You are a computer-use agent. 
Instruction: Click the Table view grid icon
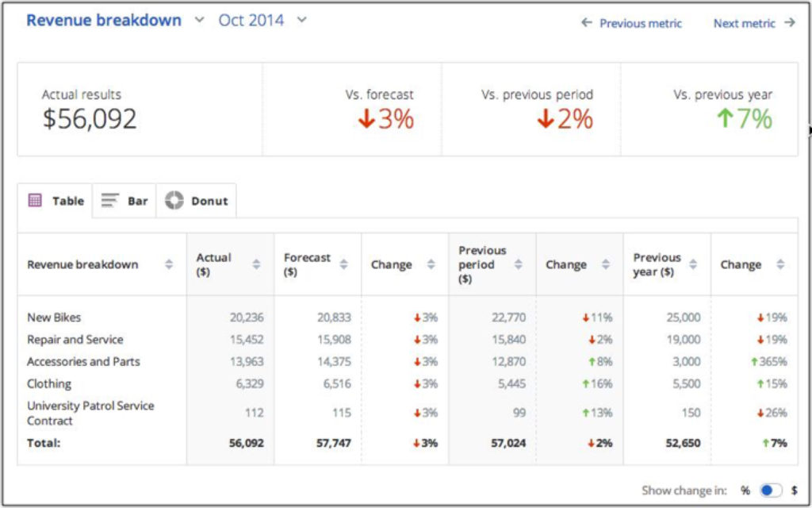pyautogui.click(x=35, y=201)
